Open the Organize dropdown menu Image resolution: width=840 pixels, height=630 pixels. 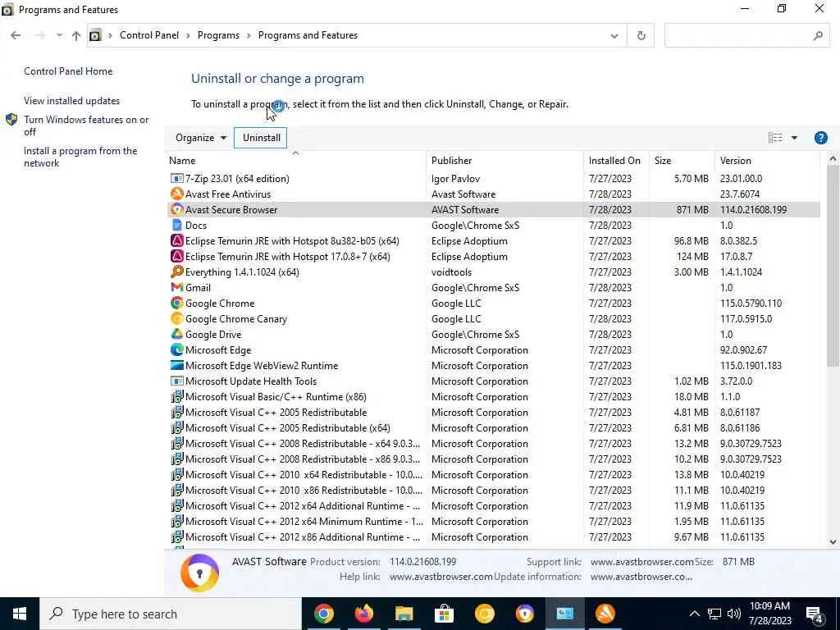coord(200,138)
